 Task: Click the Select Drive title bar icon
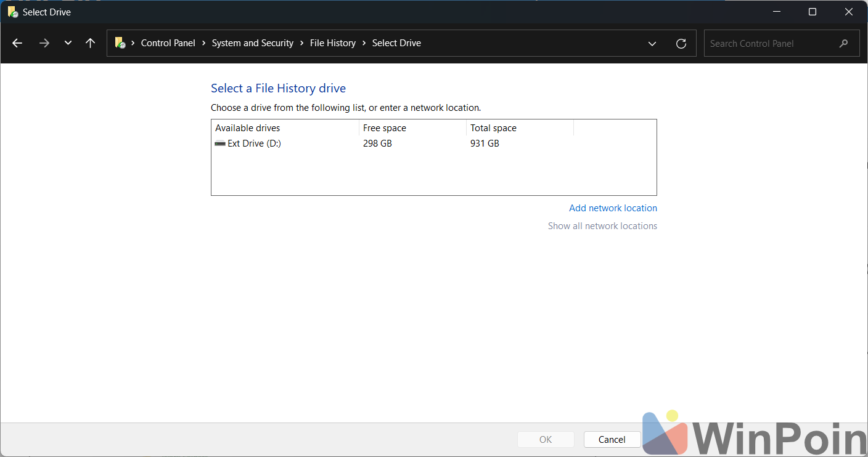click(12, 12)
